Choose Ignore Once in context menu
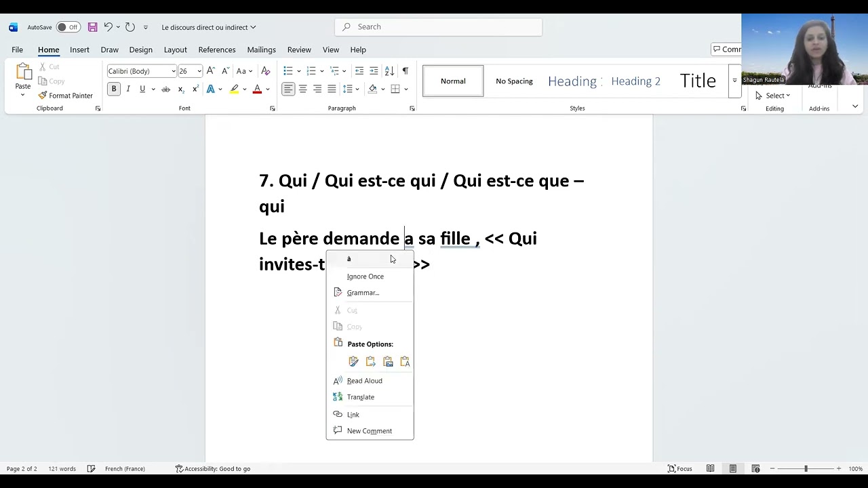868x488 pixels. (370, 277)
